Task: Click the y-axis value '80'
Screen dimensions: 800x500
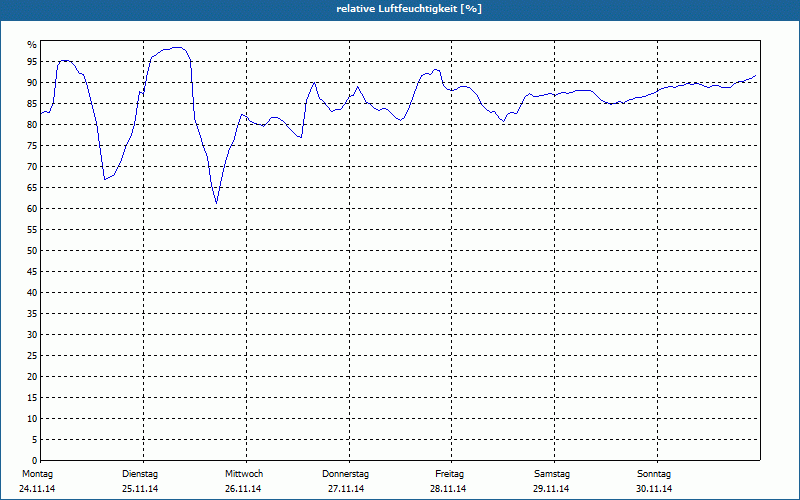Action: [x=32, y=124]
